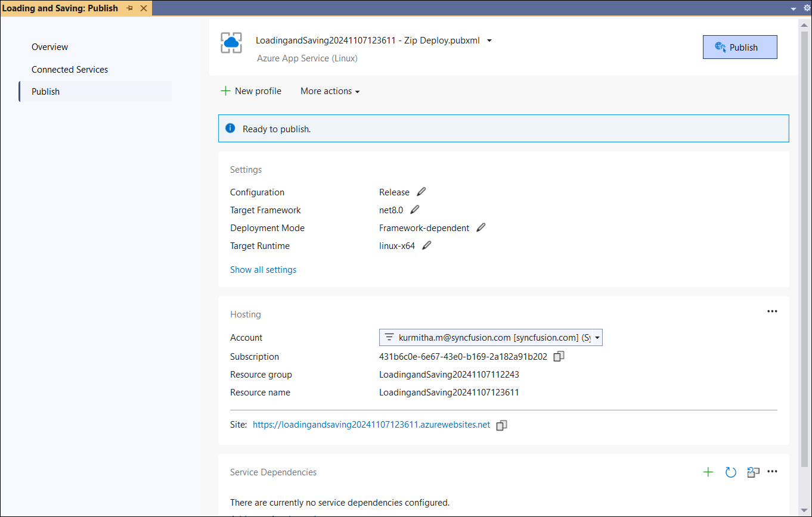Screen dimensions: 812x517
Task: Open the Show all settings link
Action: click(263, 270)
